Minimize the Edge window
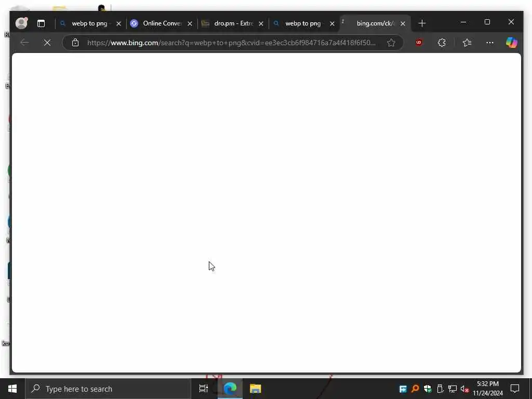532x399 pixels. click(463, 22)
